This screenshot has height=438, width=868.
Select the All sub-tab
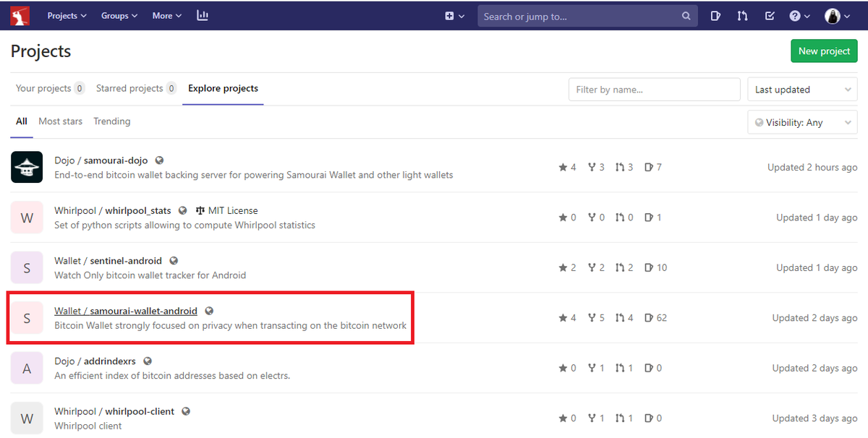tap(22, 121)
